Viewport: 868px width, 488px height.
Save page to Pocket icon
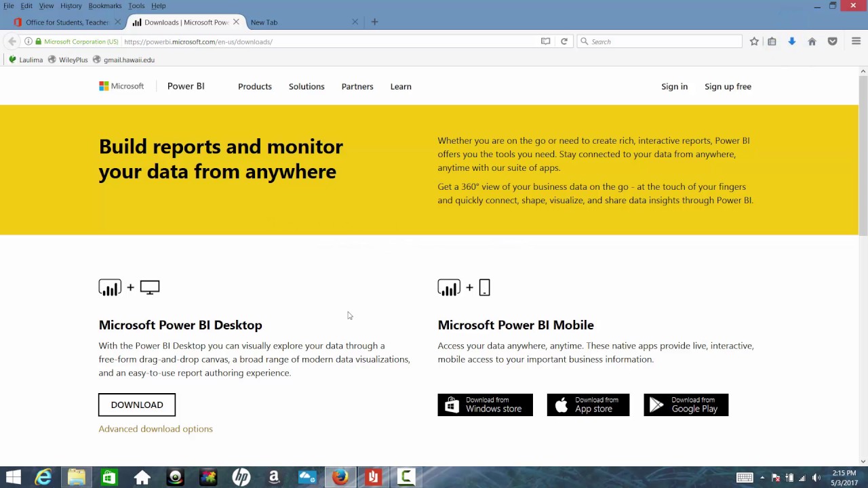click(x=832, y=41)
